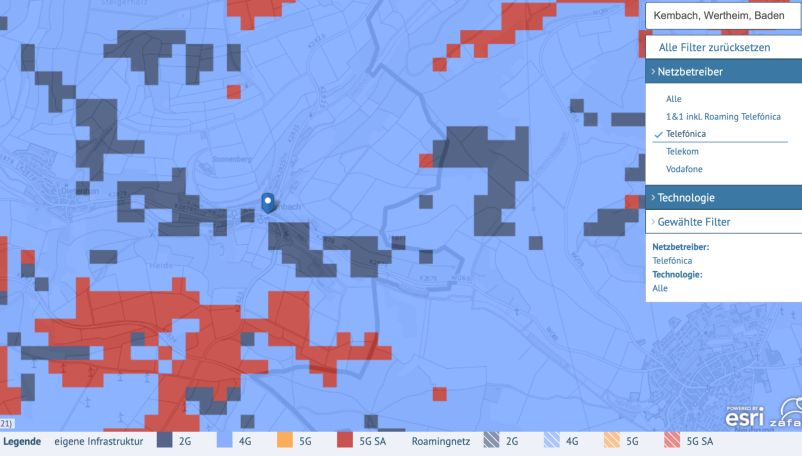Click the Roamingnetz legend text

click(440, 441)
